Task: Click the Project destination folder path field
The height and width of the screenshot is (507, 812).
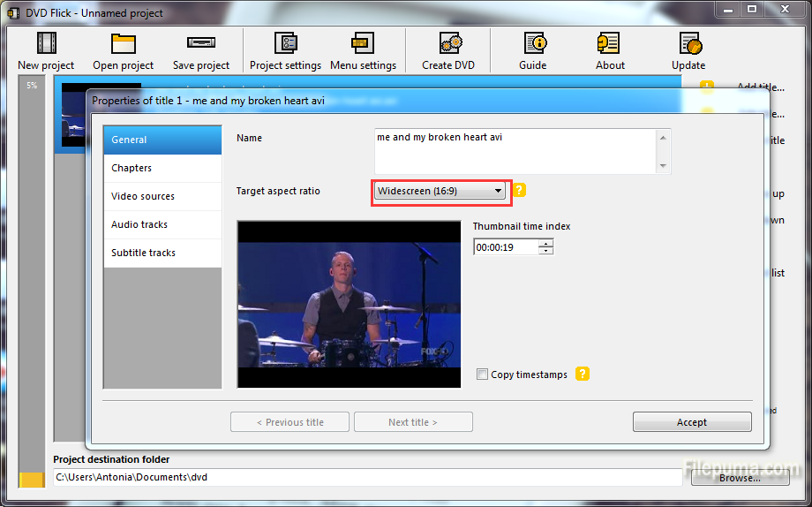Action: coord(366,477)
